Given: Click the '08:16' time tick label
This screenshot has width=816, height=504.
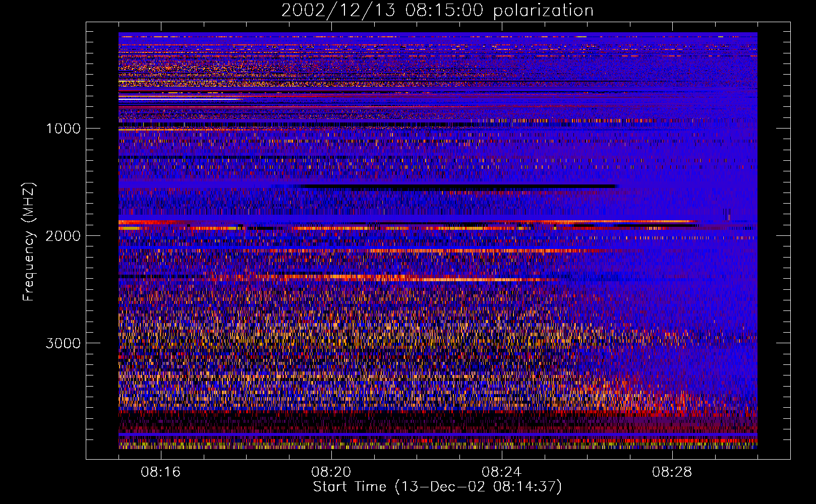Looking at the screenshot, I should pos(161,472).
